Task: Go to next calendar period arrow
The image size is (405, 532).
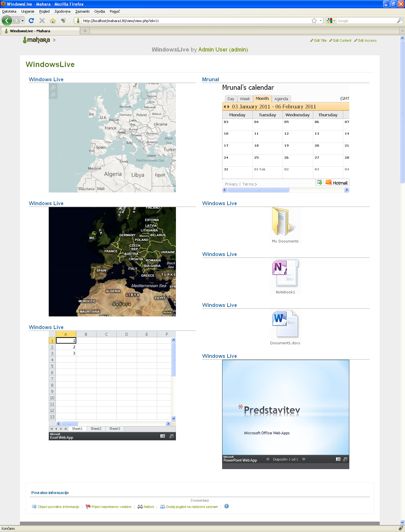Action: pyautogui.click(x=228, y=107)
